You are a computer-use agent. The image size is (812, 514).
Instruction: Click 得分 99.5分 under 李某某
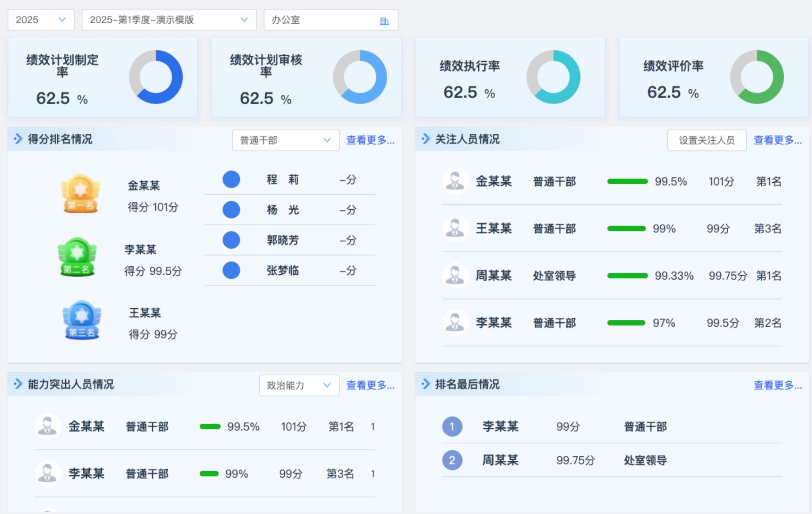153,271
